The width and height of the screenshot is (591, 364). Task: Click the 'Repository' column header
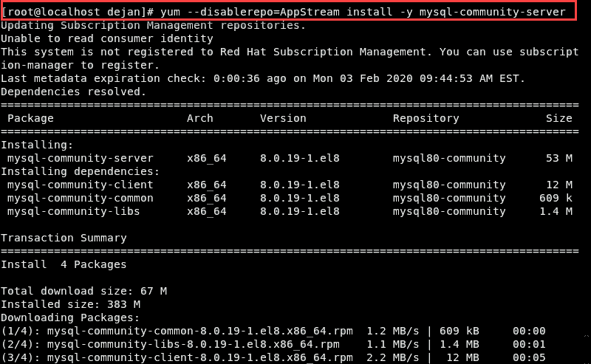pos(426,118)
